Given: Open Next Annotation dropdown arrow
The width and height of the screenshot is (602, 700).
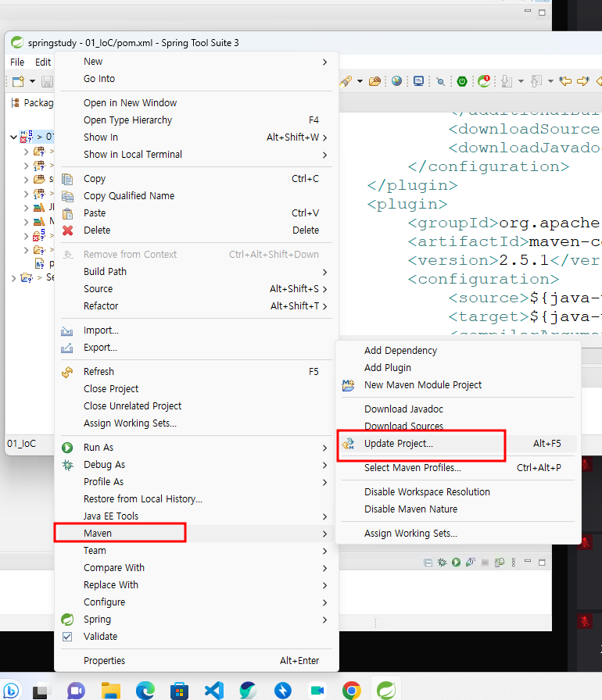Looking at the screenshot, I should pyautogui.click(x=521, y=81).
